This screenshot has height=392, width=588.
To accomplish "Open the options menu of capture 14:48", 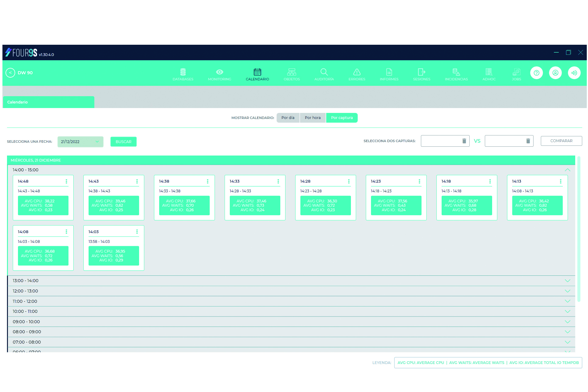I will 66,181.
